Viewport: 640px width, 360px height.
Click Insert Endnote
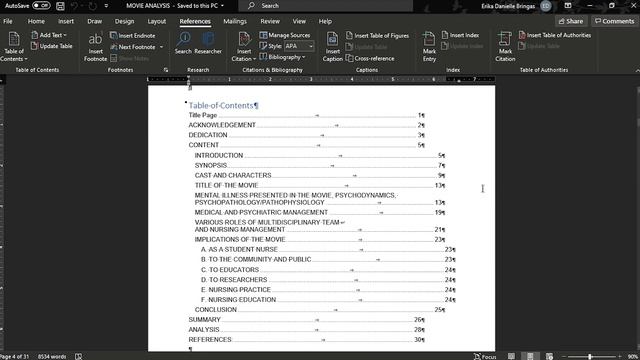pyautogui.click(x=133, y=36)
